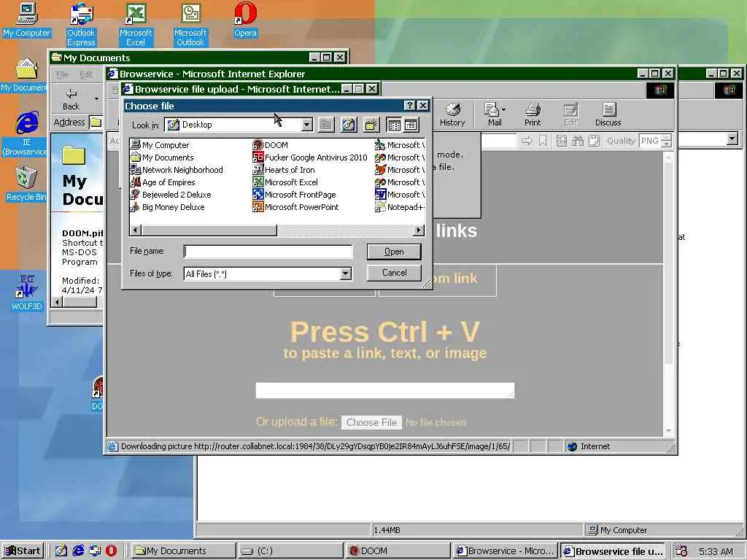Open Microsoft Excel desktop icon
The image size is (747, 560).
[136, 24]
